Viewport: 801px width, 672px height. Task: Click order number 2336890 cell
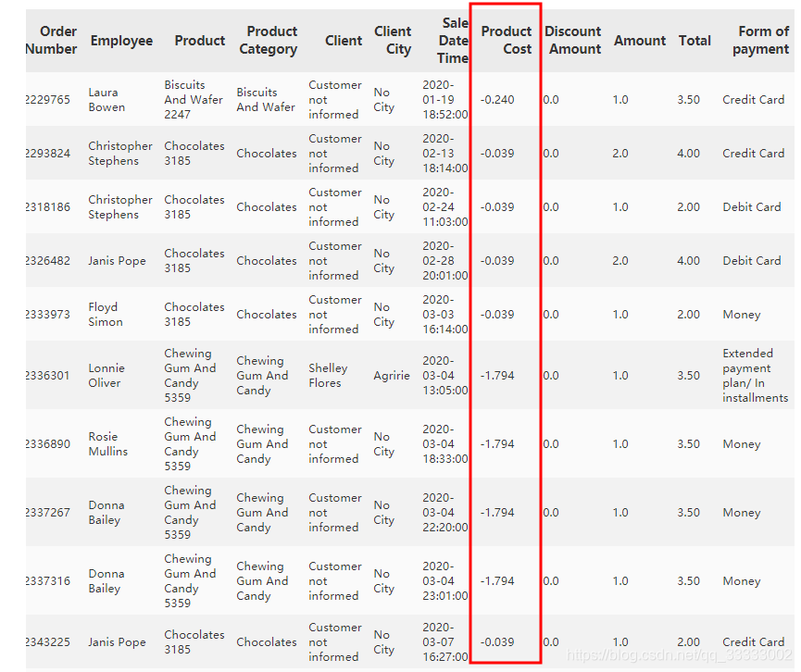48,443
